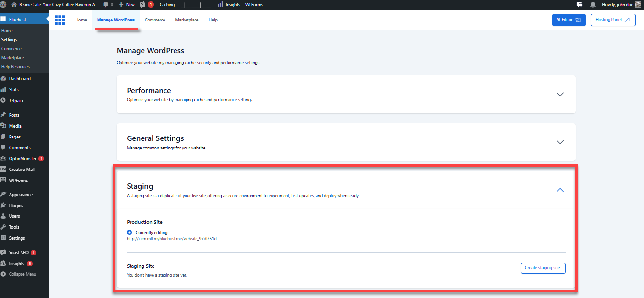Click the Create staging site button
Viewport: 644px width, 298px height.
click(x=543, y=268)
